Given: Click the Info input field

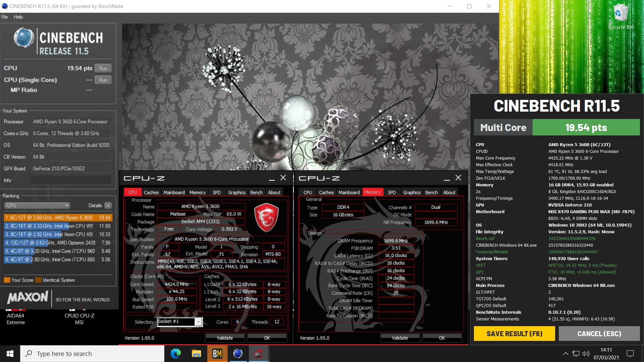Looking at the screenshot, I should (71, 180).
